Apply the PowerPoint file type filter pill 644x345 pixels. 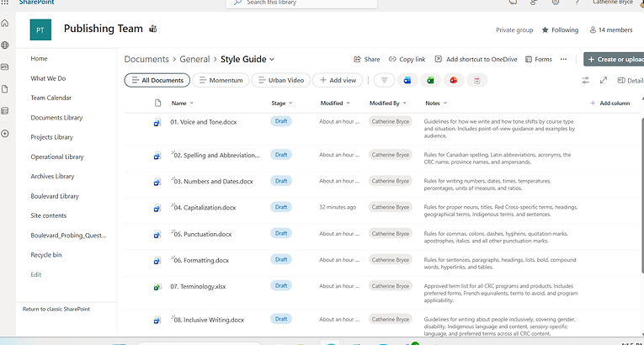454,80
